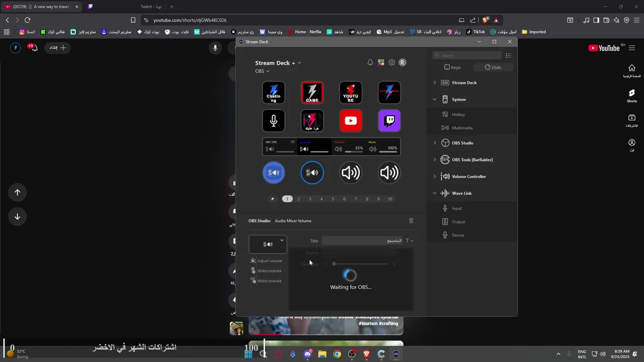This screenshot has height=362, width=644.
Task: Click the browser address bar
Action: (297, 20)
